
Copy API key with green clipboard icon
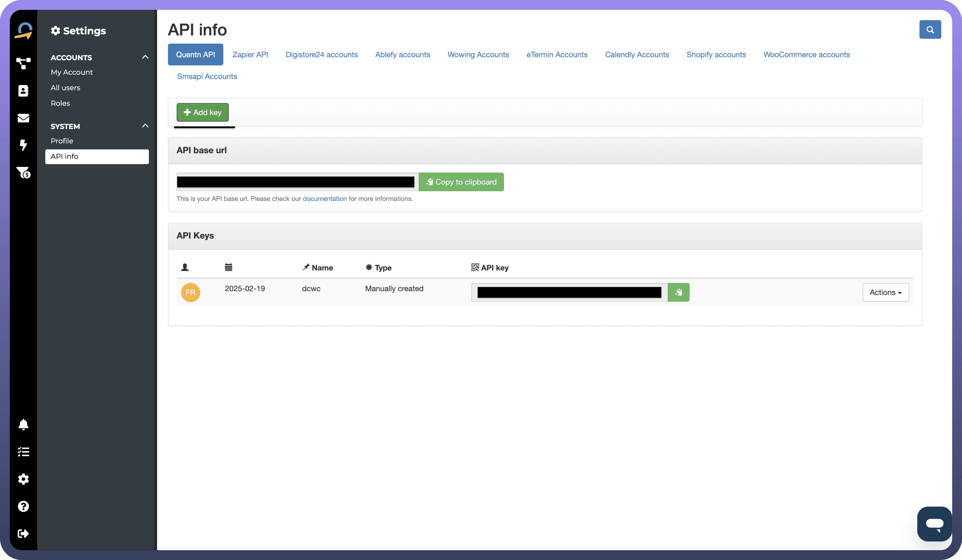point(678,293)
